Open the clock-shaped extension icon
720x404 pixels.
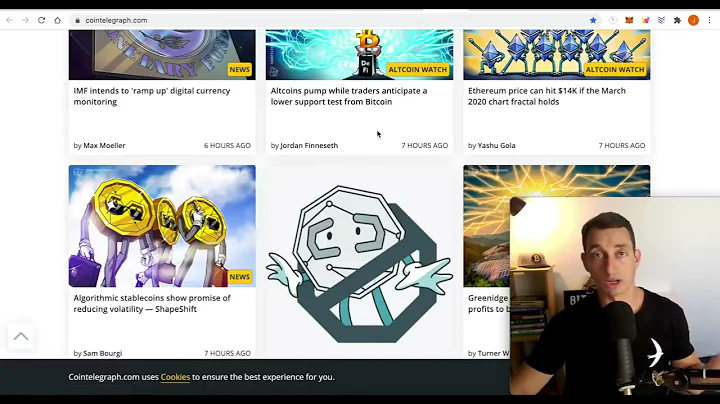coord(613,20)
